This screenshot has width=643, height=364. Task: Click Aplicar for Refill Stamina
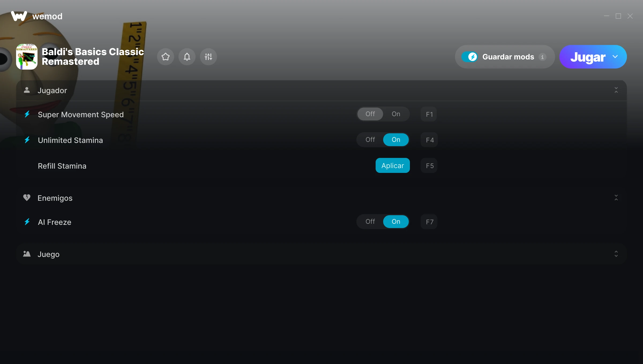[393, 165]
